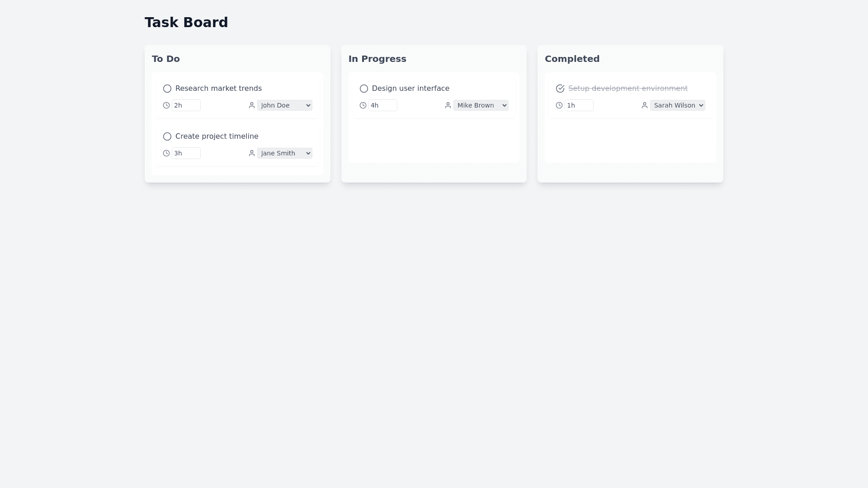Click clock icon on Research market trends
Screen dimensions: 868x488
point(166,105)
